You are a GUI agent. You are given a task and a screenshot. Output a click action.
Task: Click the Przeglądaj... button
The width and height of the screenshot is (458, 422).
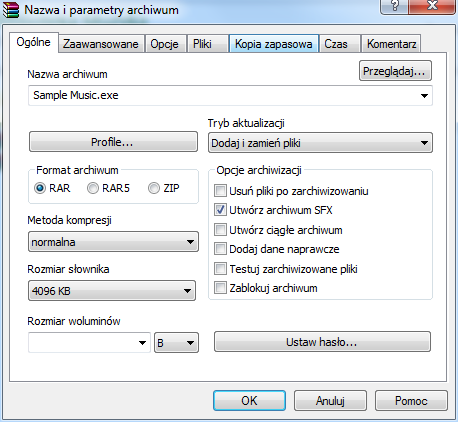[x=395, y=71]
